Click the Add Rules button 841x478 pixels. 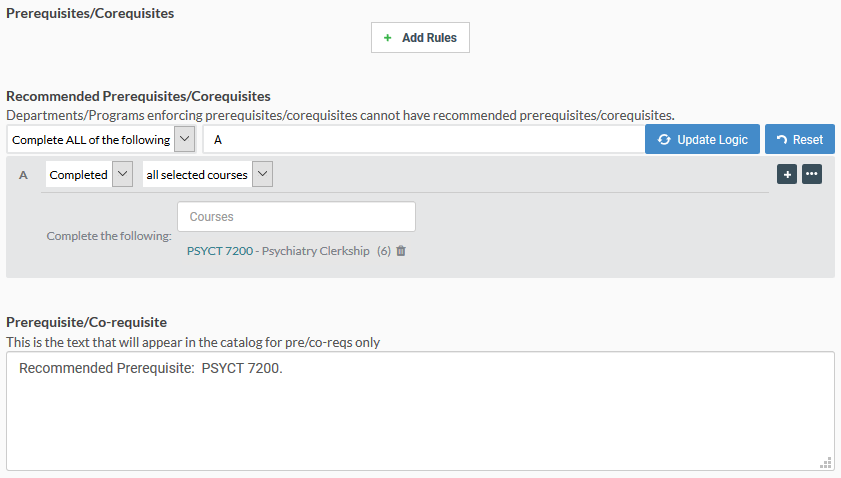[420, 38]
